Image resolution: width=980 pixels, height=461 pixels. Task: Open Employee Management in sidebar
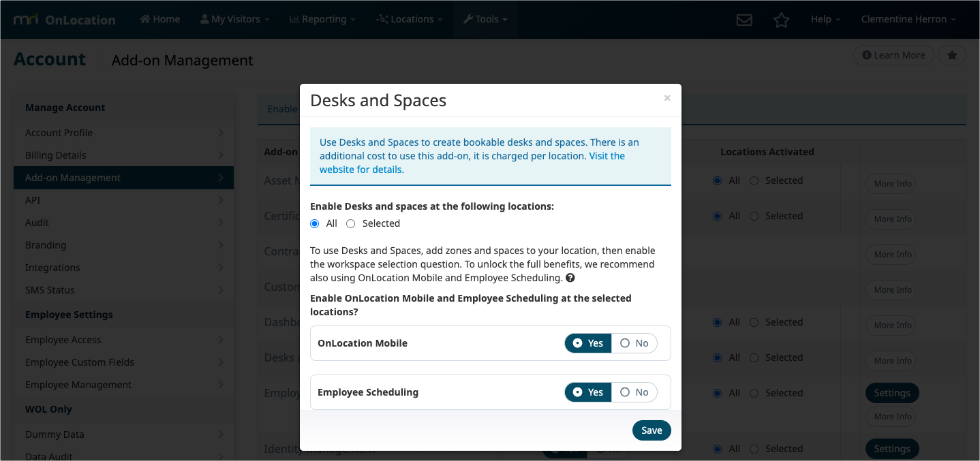pos(123,385)
